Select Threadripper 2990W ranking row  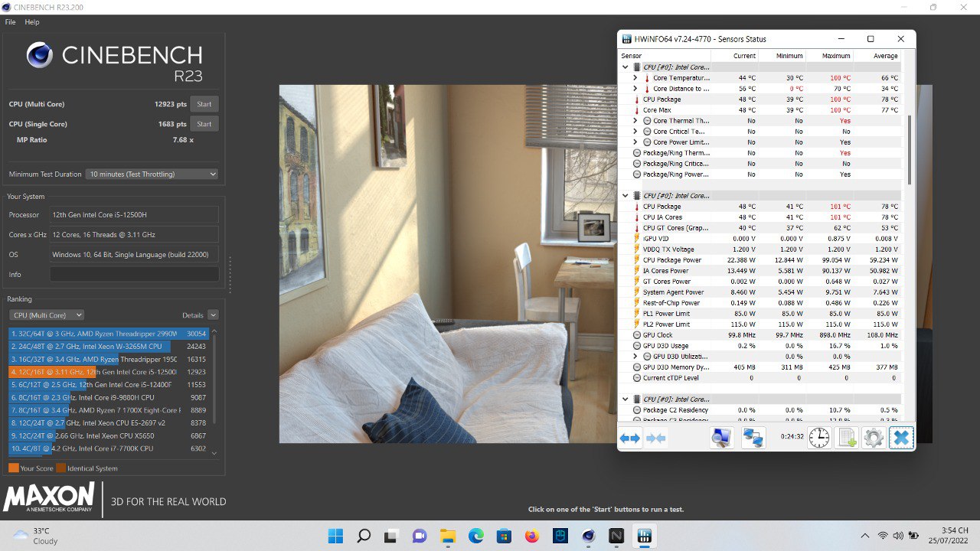pyautogui.click(x=109, y=334)
